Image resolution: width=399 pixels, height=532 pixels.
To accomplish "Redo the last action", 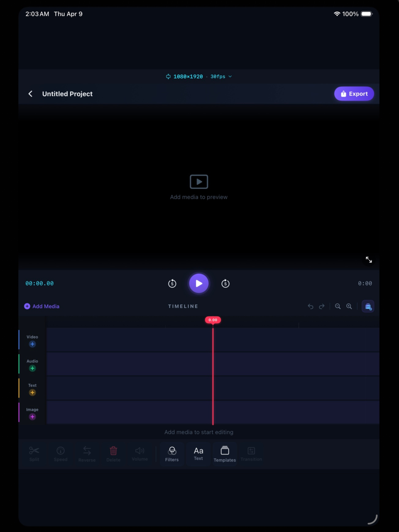I will (x=322, y=306).
